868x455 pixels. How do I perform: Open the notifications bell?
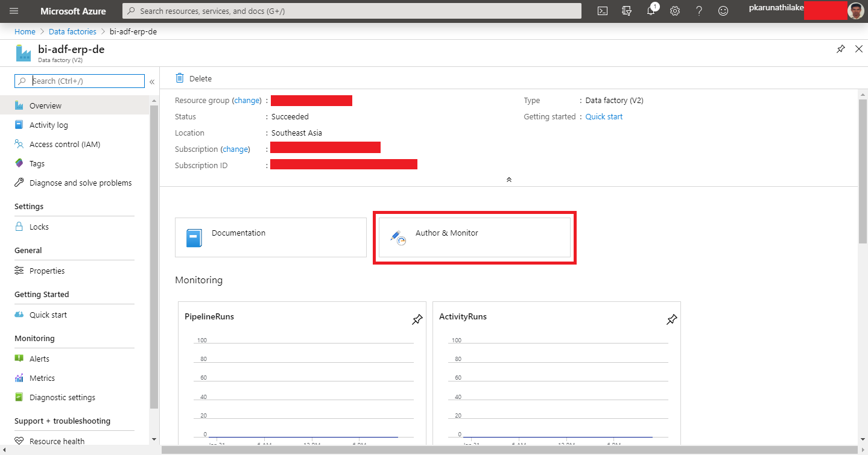[x=650, y=10]
